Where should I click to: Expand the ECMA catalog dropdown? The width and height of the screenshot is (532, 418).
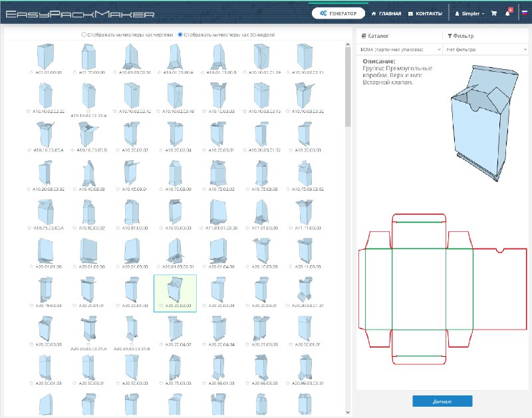coord(400,49)
